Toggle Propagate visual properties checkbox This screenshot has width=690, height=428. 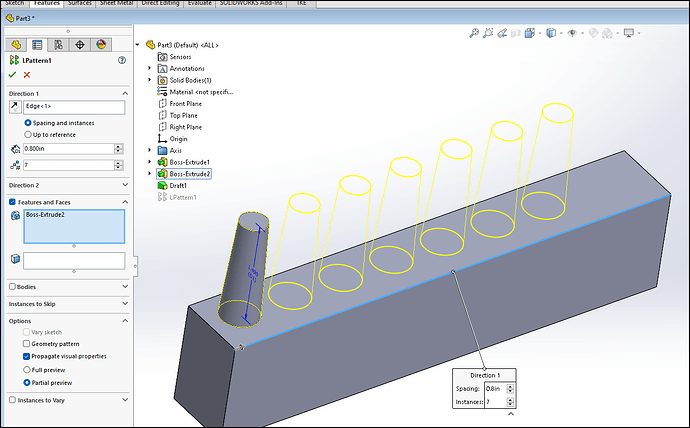point(26,356)
